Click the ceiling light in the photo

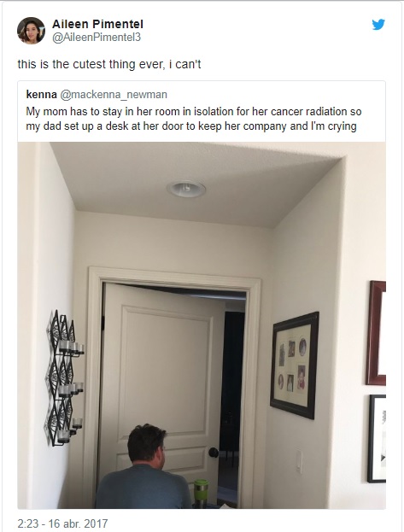coord(186,189)
